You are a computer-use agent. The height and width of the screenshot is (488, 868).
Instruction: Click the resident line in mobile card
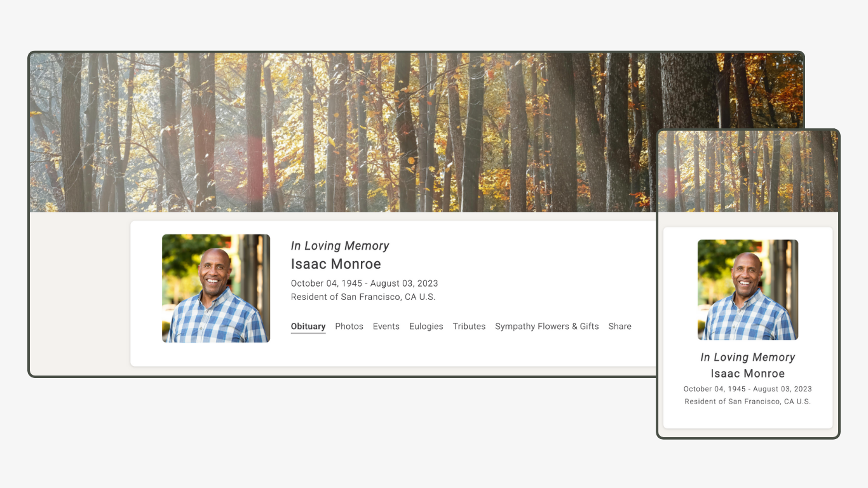[748, 402]
